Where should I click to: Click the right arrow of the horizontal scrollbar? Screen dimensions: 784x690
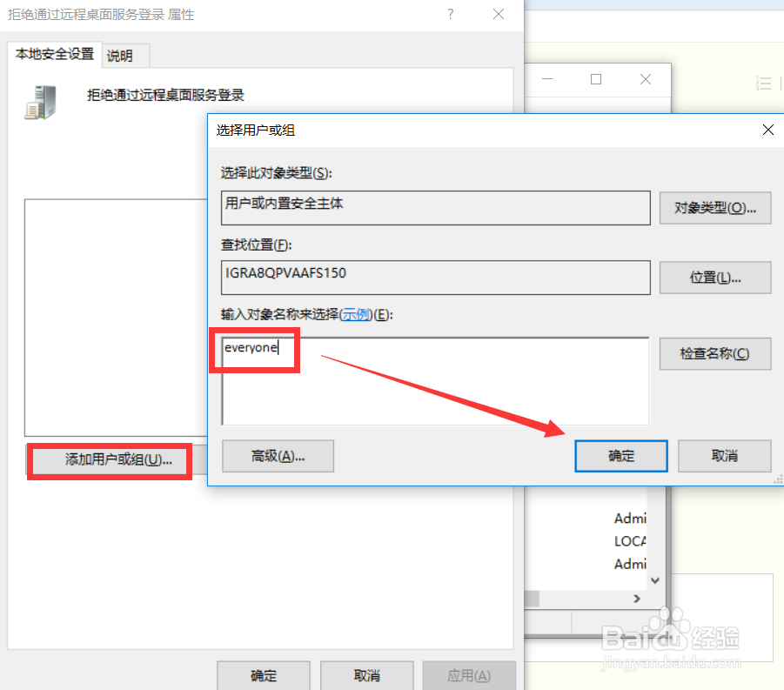coord(638,598)
